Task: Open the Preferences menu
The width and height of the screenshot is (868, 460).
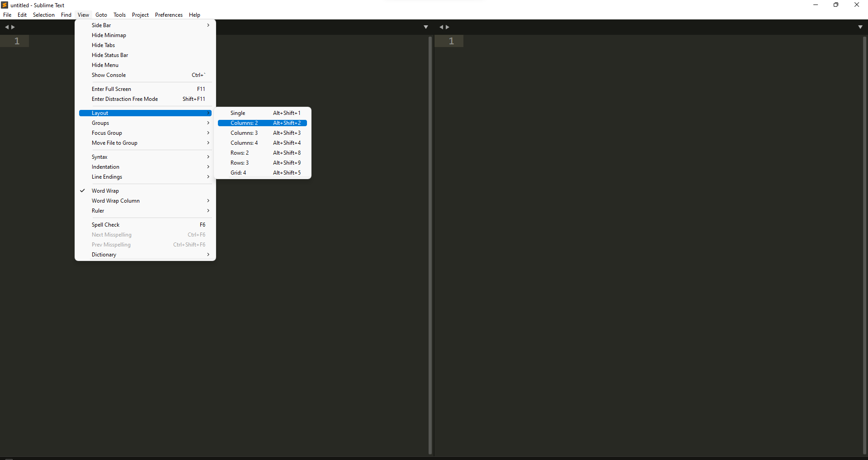Action: (x=169, y=15)
